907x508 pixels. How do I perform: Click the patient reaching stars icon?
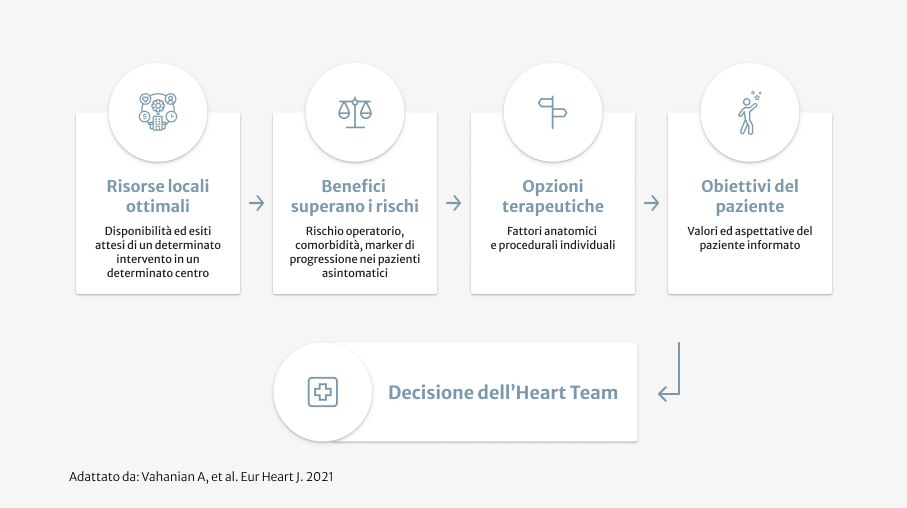[749, 113]
